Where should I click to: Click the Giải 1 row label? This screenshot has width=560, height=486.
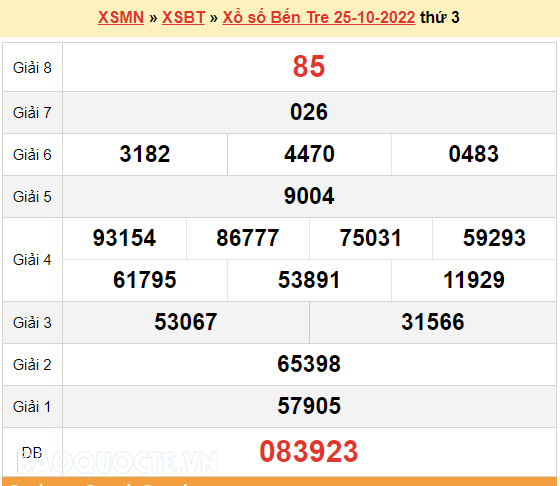point(32,407)
